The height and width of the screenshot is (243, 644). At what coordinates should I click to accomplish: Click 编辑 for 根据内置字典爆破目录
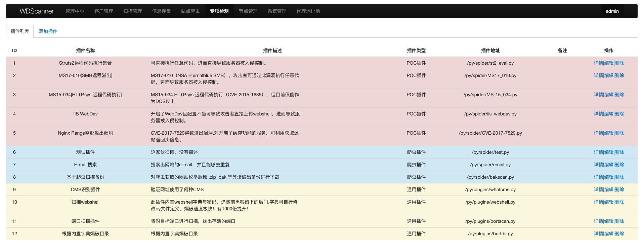click(609, 234)
